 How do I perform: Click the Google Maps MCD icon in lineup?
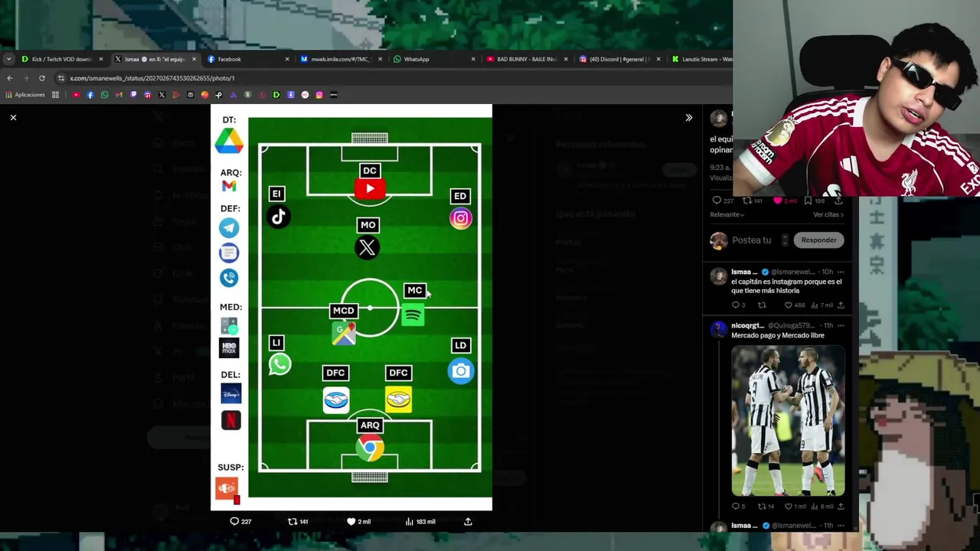click(344, 333)
